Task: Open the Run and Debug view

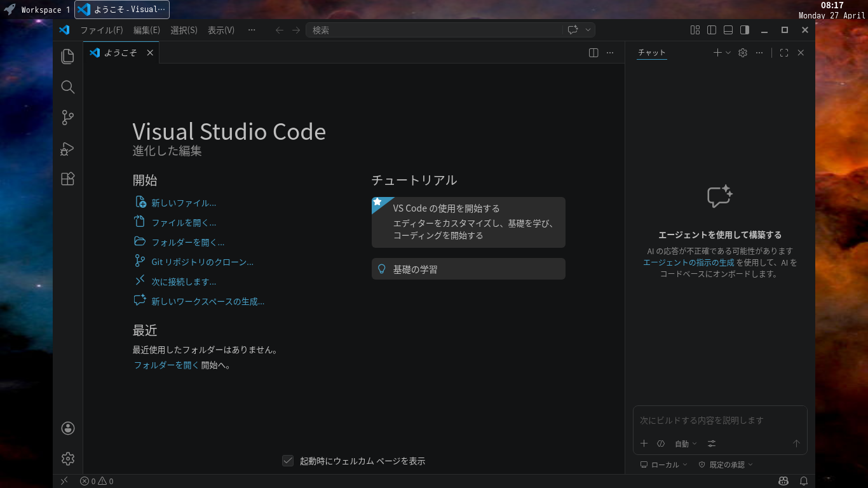Action: tap(68, 149)
